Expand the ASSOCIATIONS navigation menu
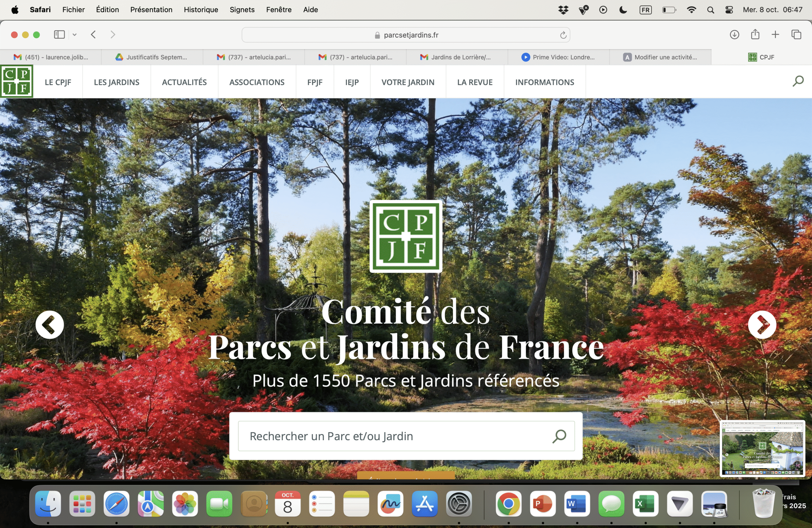The width and height of the screenshot is (812, 528). point(257,82)
